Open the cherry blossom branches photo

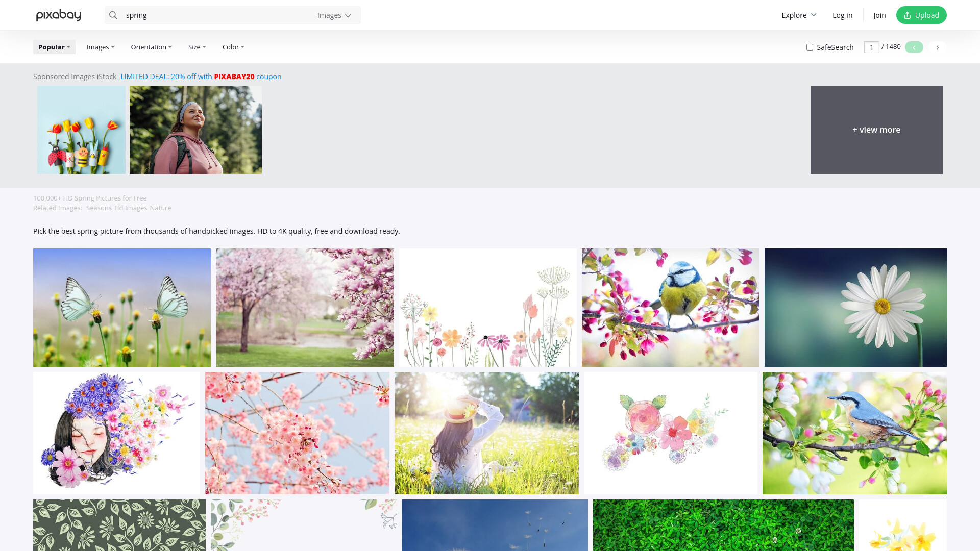(x=297, y=433)
